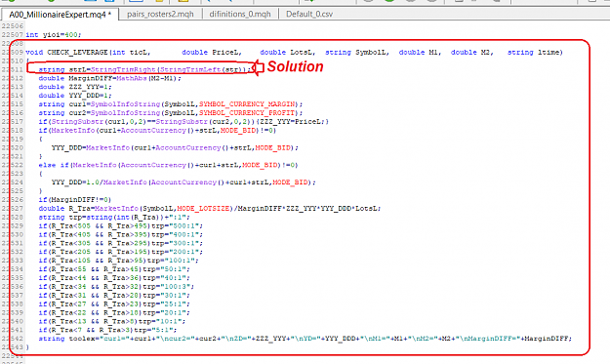
Task: Click the line setting trp="100:3"
Action: coord(116,287)
